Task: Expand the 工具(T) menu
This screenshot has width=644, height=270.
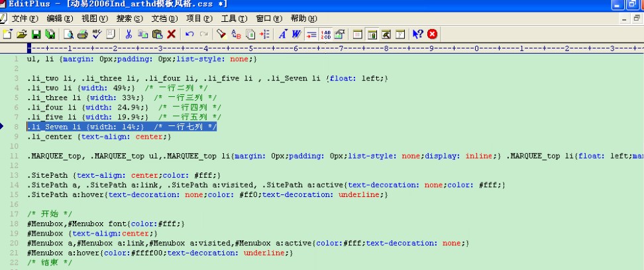Action: (233, 19)
